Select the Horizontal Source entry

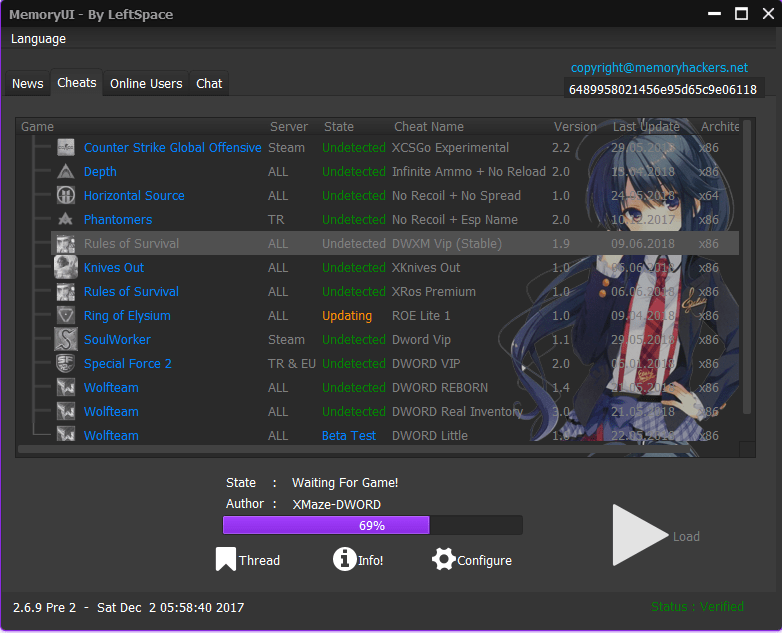(x=134, y=196)
